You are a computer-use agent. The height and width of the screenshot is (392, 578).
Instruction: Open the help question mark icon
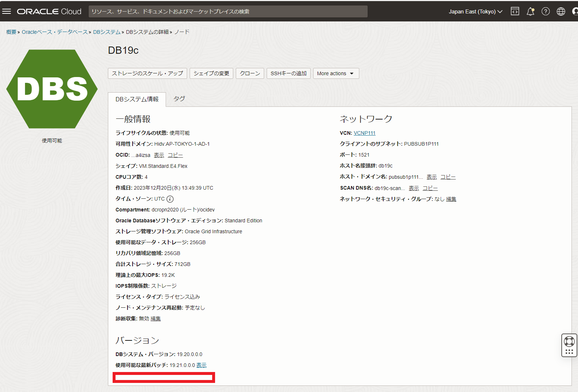[x=546, y=11]
